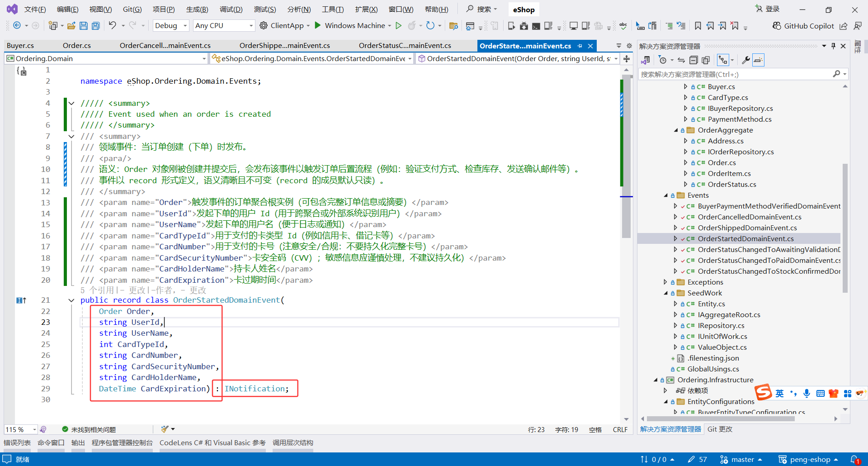Open the Send Feedback icon
The image size is (868, 466).
point(858,26)
